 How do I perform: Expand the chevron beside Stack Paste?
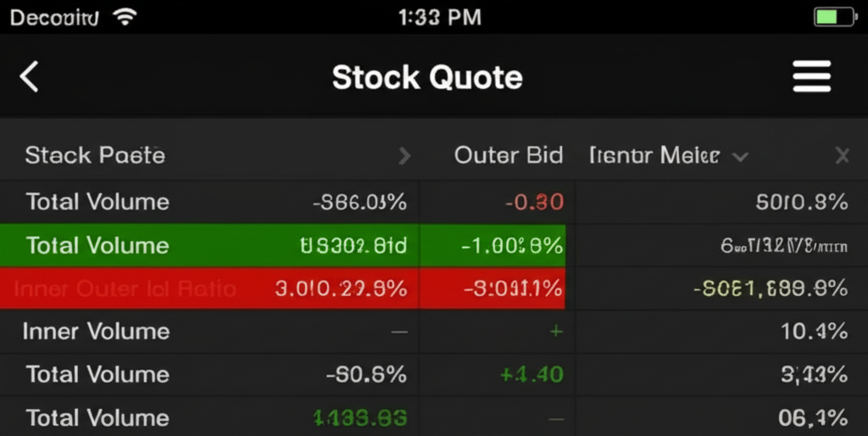tap(404, 156)
